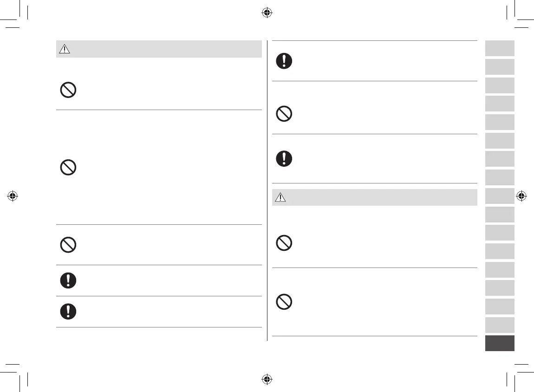Click the registration crosshair mark on the right edge

point(521,196)
